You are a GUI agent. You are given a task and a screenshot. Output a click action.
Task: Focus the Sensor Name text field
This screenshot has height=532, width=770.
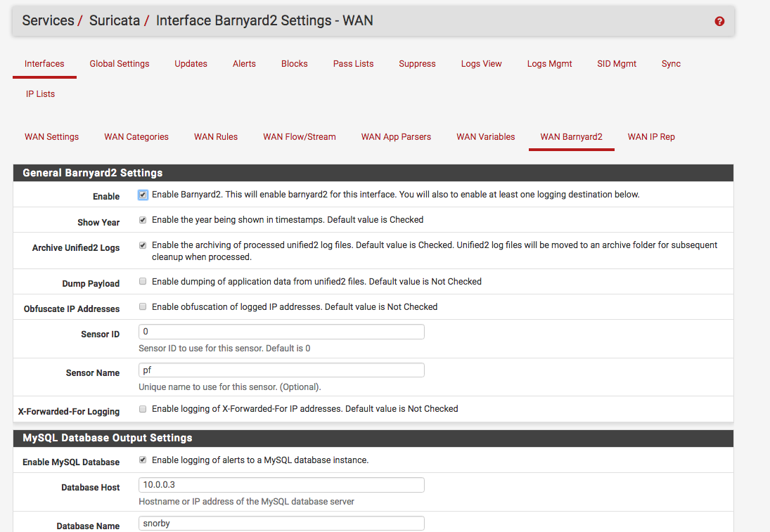(281, 370)
